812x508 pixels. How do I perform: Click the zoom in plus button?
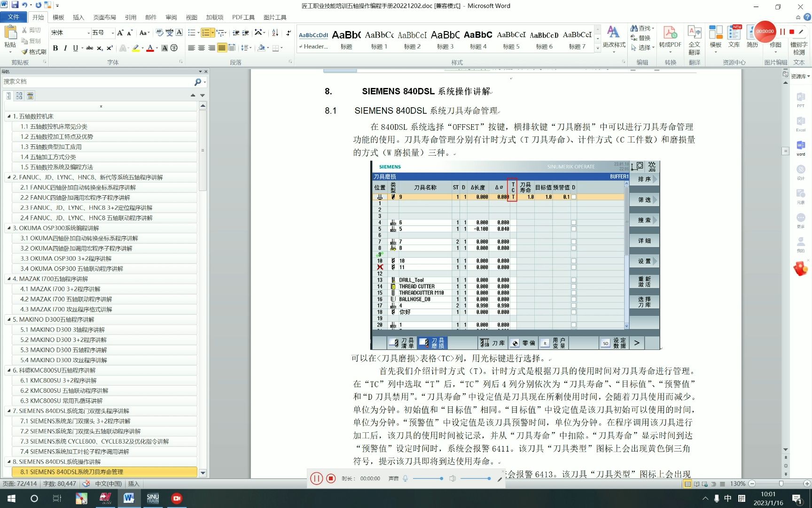(806, 484)
